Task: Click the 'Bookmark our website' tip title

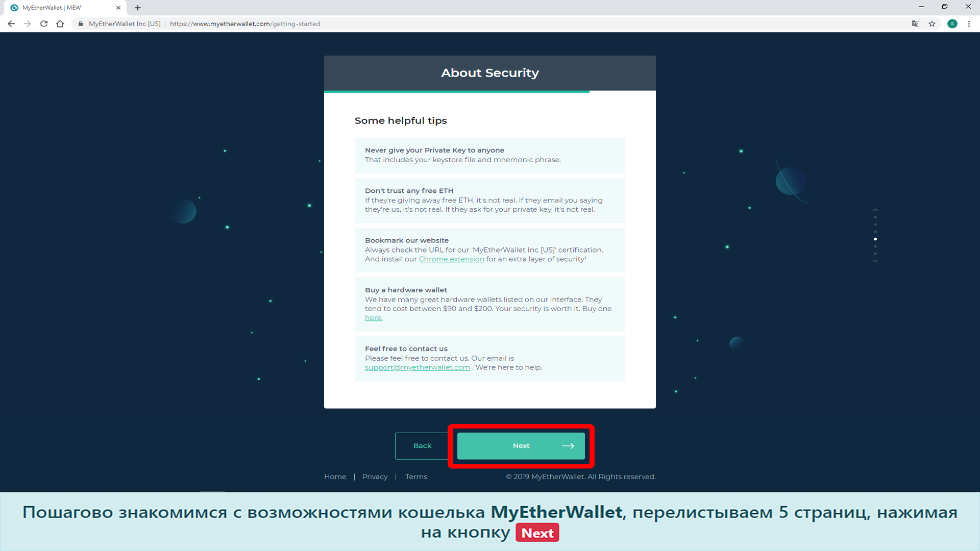Action: click(x=407, y=240)
